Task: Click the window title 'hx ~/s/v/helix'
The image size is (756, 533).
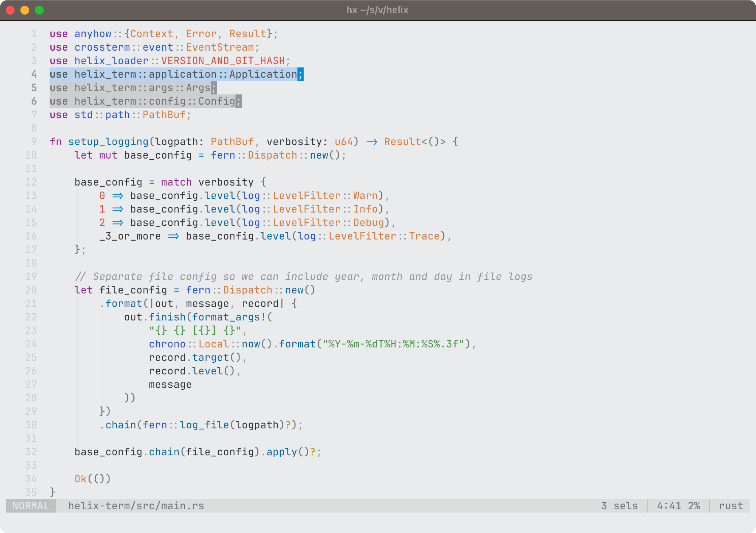Action: click(x=377, y=10)
